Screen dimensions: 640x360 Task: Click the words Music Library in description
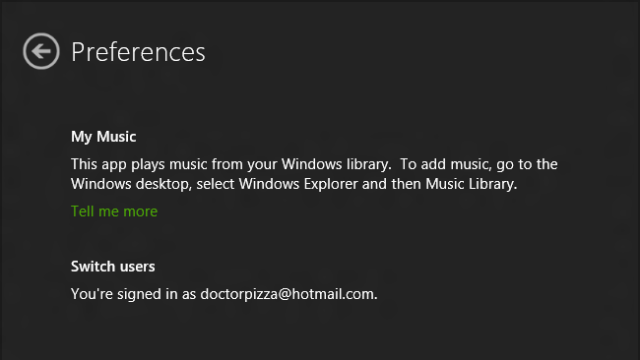[469, 184]
